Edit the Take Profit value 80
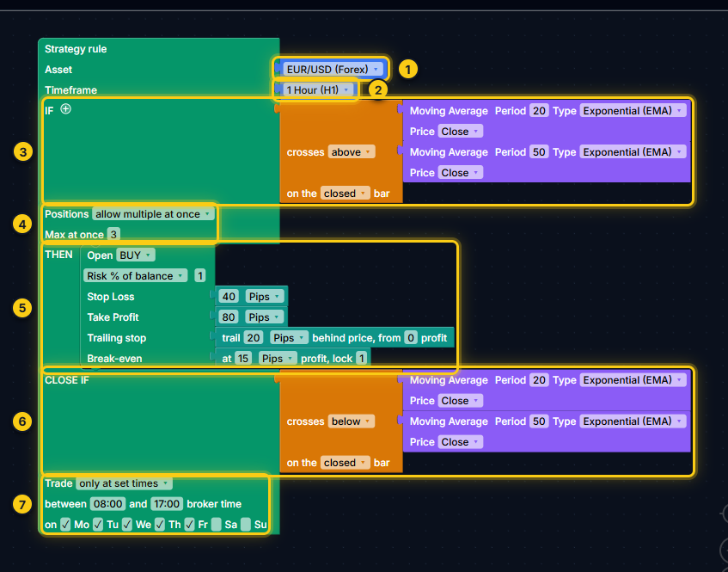Viewport: 728px width, 572px height. pyautogui.click(x=229, y=317)
